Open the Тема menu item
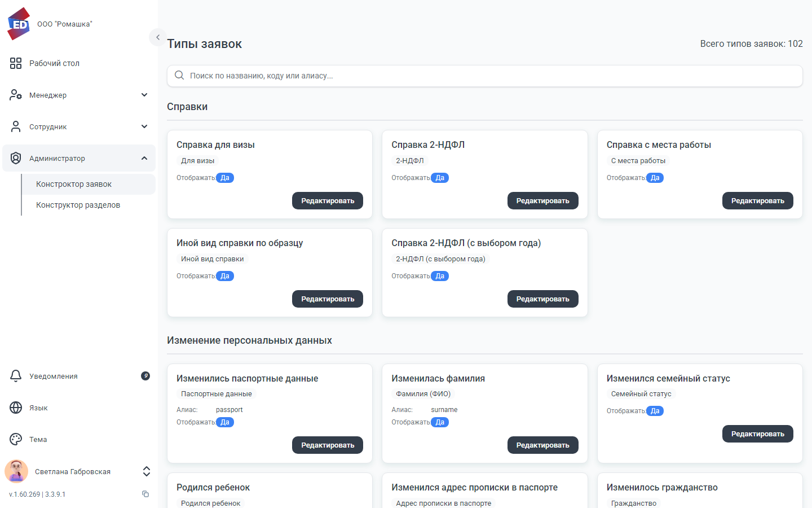Image resolution: width=812 pixels, height=508 pixels. pyautogui.click(x=79, y=439)
